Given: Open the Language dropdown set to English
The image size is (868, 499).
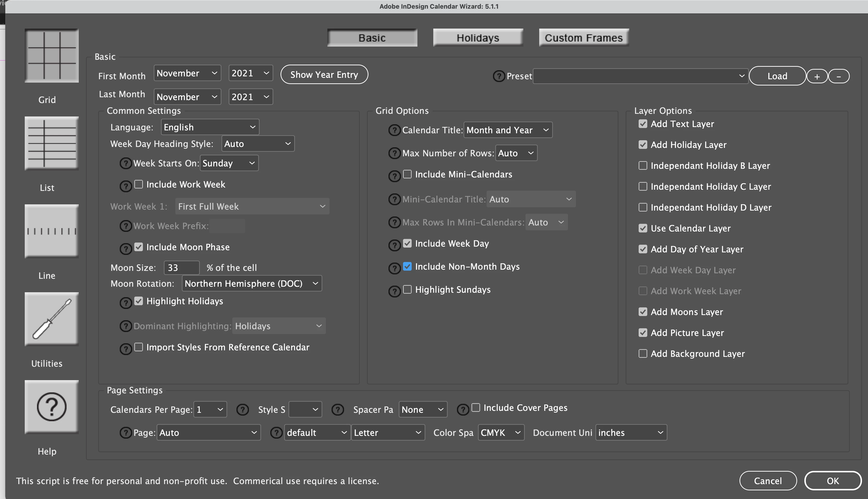Looking at the screenshot, I should coord(210,127).
